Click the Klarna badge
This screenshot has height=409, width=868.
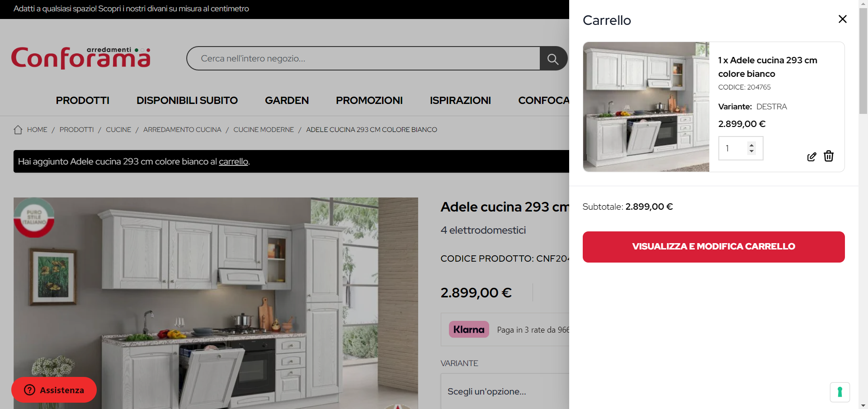click(469, 329)
